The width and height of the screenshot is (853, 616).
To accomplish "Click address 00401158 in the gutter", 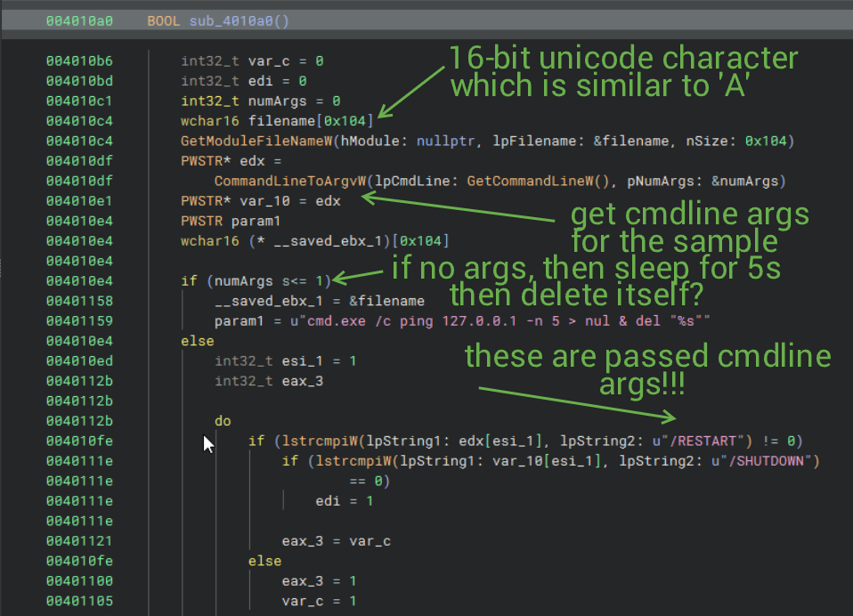I will click(x=79, y=301).
